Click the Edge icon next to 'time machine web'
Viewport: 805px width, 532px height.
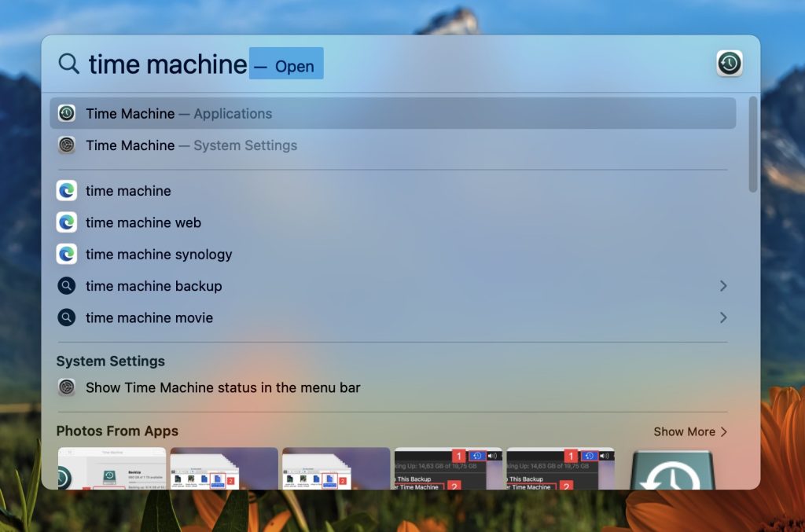(66, 222)
